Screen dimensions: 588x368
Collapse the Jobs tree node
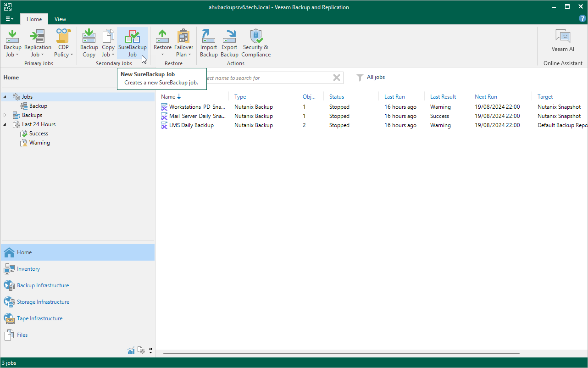5,97
